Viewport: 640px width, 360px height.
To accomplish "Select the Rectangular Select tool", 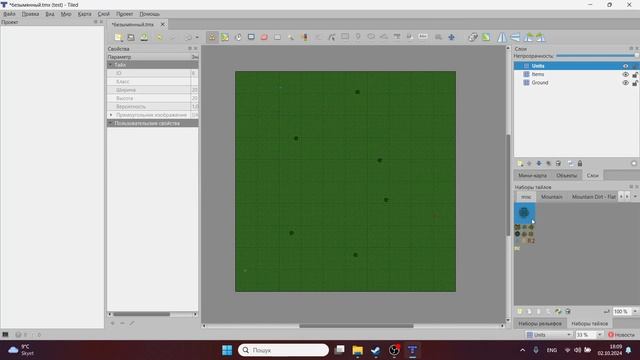I will click(x=278, y=37).
